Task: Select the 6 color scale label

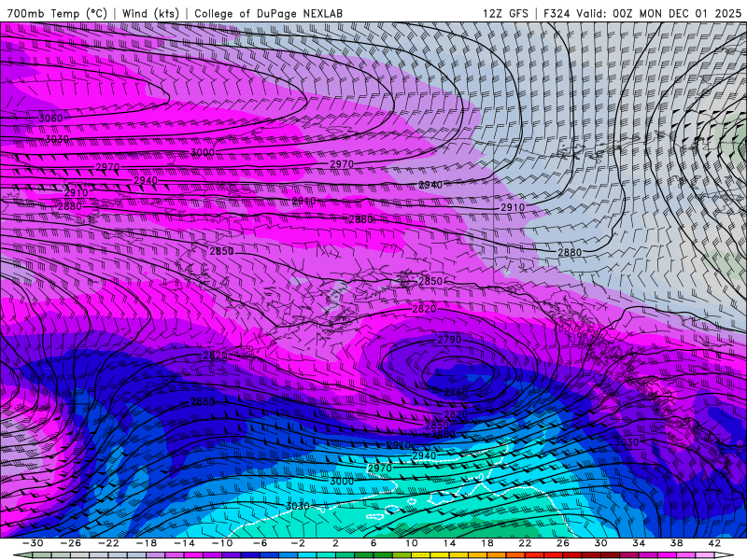Action: click(x=373, y=543)
